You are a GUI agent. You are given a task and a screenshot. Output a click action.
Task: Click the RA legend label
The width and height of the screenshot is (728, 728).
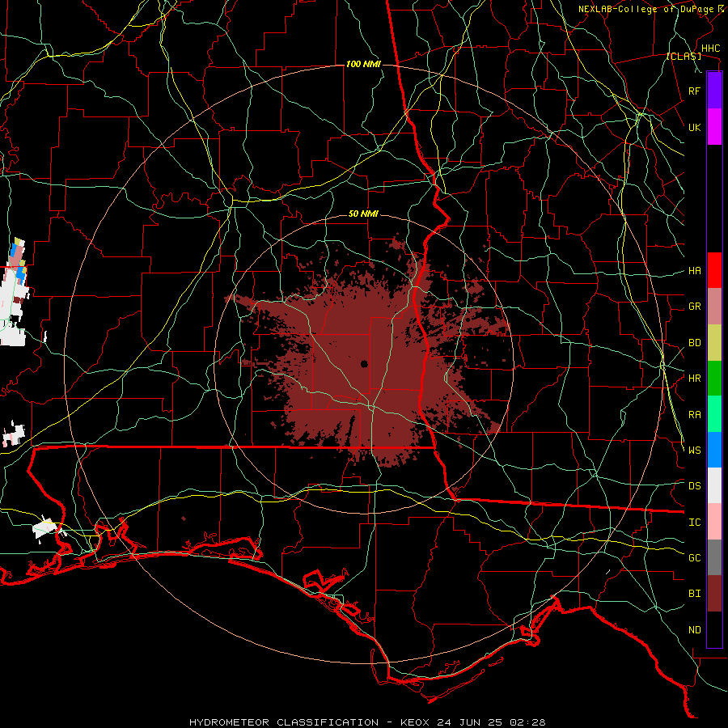coord(695,415)
